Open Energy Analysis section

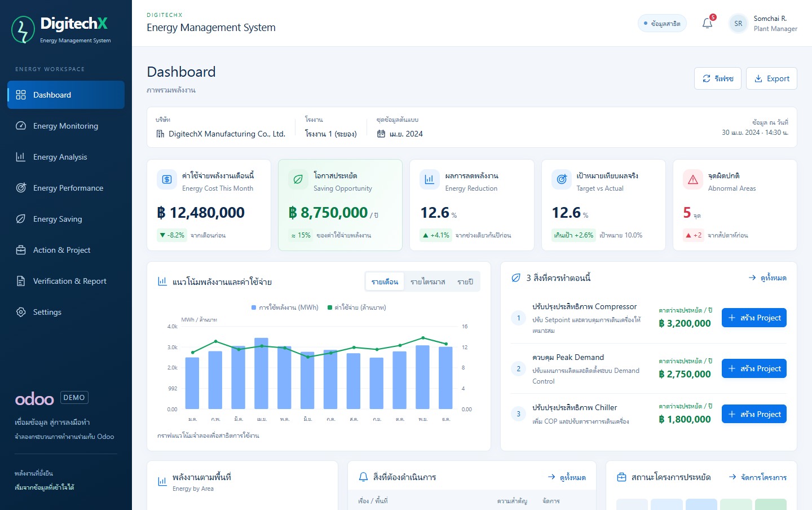click(66, 157)
